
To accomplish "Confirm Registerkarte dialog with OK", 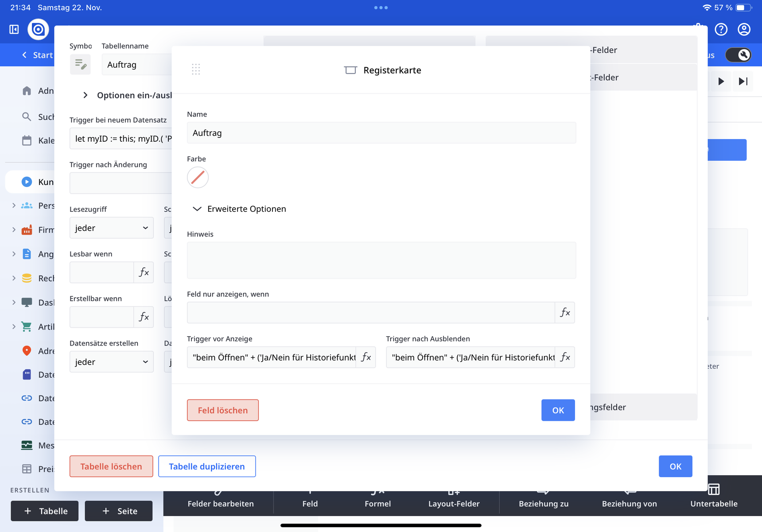I will click(x=558, y=410).
